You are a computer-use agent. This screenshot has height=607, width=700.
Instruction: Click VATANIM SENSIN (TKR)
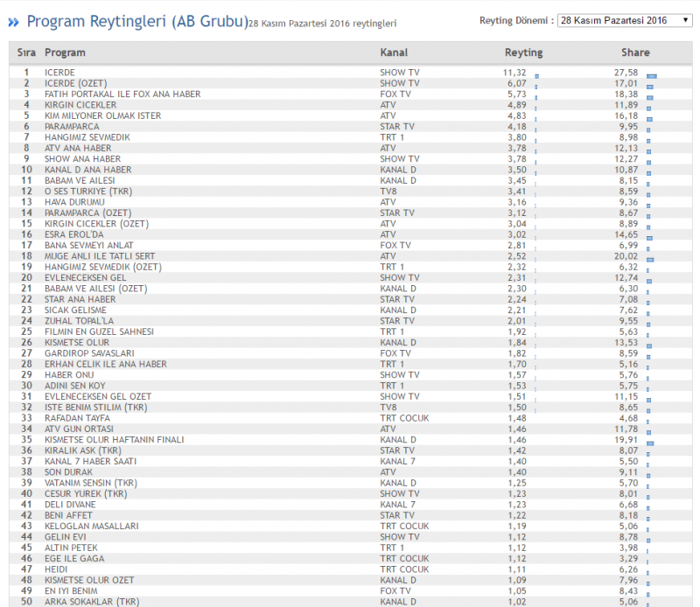pyautogui.click(x=91, y=483)
